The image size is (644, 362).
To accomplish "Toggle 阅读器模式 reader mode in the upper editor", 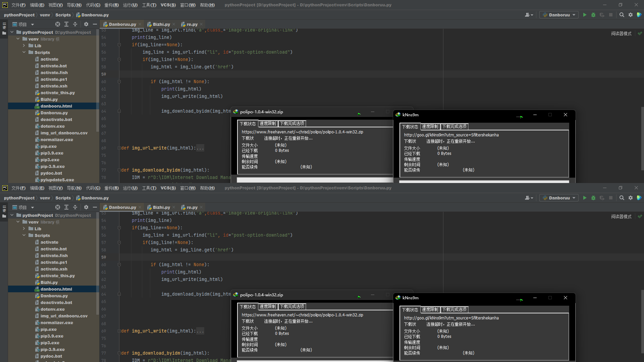I will click(x=621, y=34).
